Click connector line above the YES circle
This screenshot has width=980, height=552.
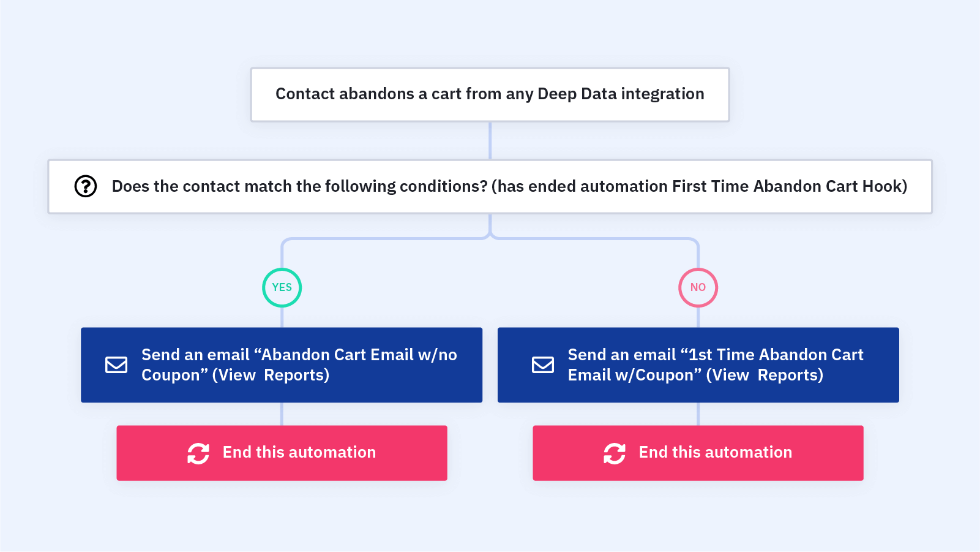[282, 254]
